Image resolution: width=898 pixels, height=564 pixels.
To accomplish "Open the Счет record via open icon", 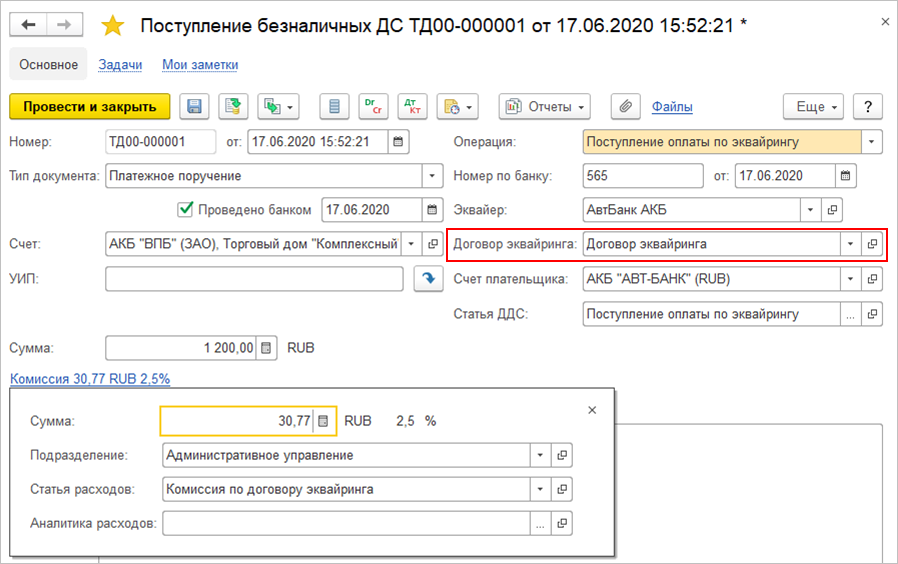I will coord(433,244).
